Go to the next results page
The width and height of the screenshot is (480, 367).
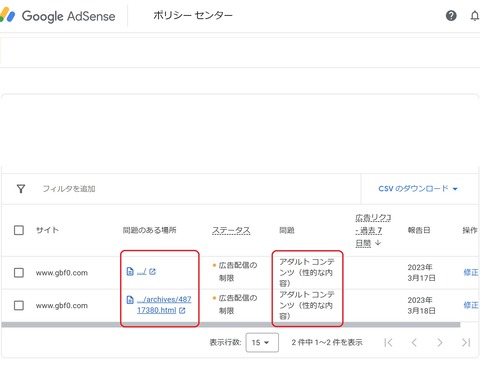pyautogui.click(x=440, y=342)
